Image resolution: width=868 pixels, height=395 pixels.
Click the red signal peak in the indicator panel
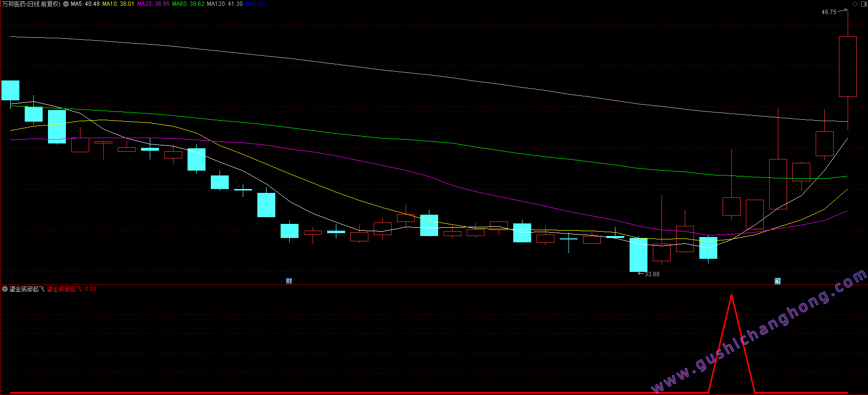731,297
